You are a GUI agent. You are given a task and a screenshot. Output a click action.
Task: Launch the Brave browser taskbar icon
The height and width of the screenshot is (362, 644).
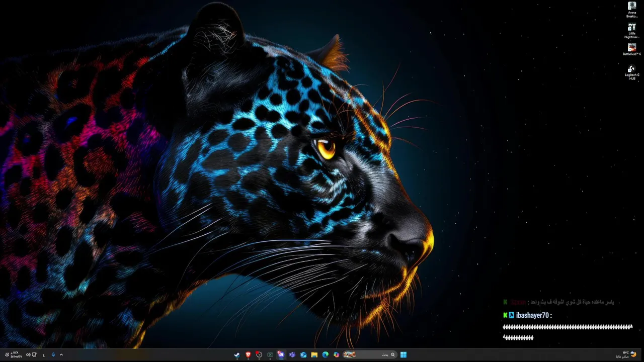[x=248, y=354]
